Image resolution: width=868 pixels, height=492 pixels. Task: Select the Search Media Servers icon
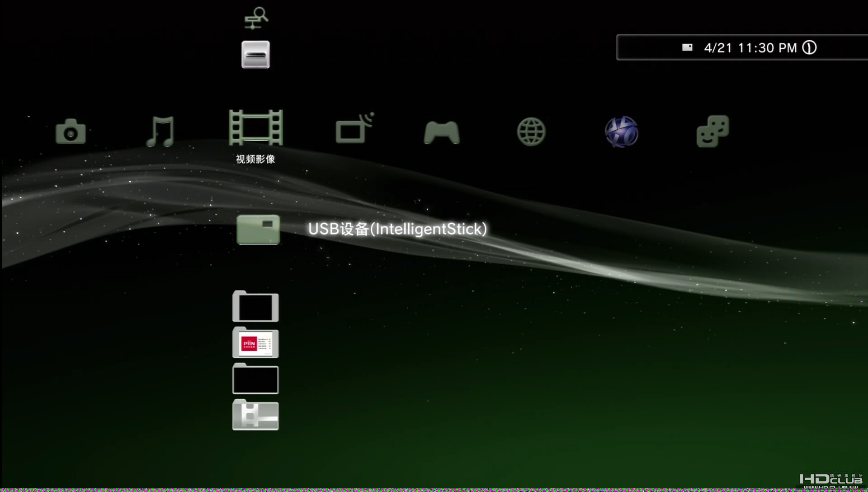pyautogui.click(x=256, y=18)
